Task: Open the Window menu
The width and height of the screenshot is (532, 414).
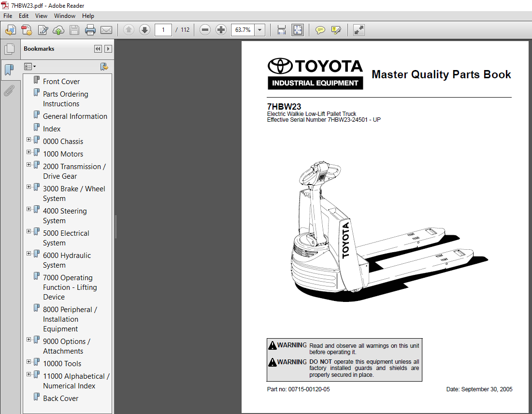Action: click(x=64, y=16)
